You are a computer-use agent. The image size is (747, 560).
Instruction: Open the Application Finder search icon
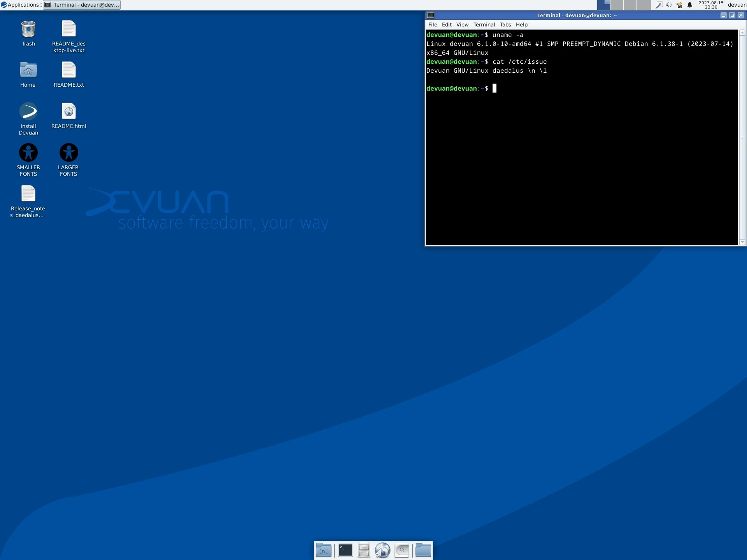[x=402, y=550]
